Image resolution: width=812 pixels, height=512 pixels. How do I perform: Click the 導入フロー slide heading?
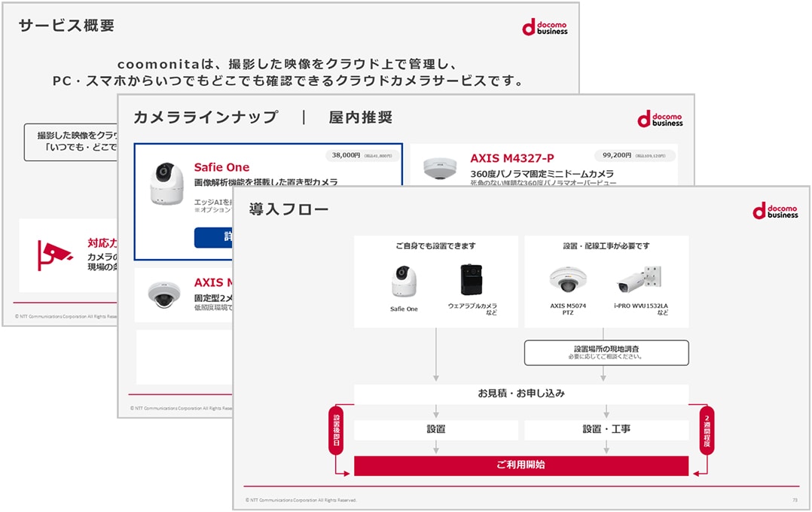click(x=288, y=209)
